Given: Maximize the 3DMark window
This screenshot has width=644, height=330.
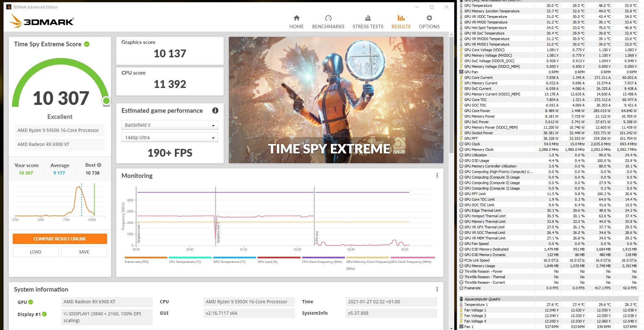Looking at the screenshot, I should 432,7.
